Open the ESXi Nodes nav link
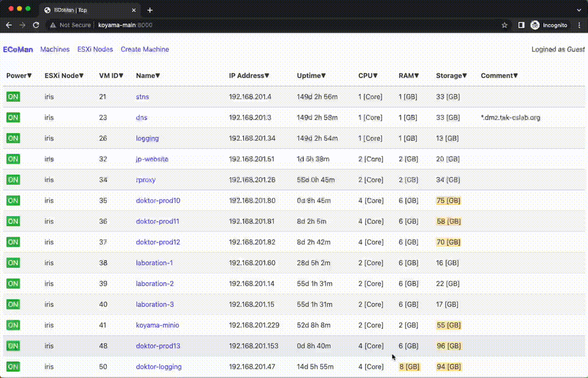Image resolution: width=588 pixels, height=378 pixels. pyautogui.click(x=95, y=49)
